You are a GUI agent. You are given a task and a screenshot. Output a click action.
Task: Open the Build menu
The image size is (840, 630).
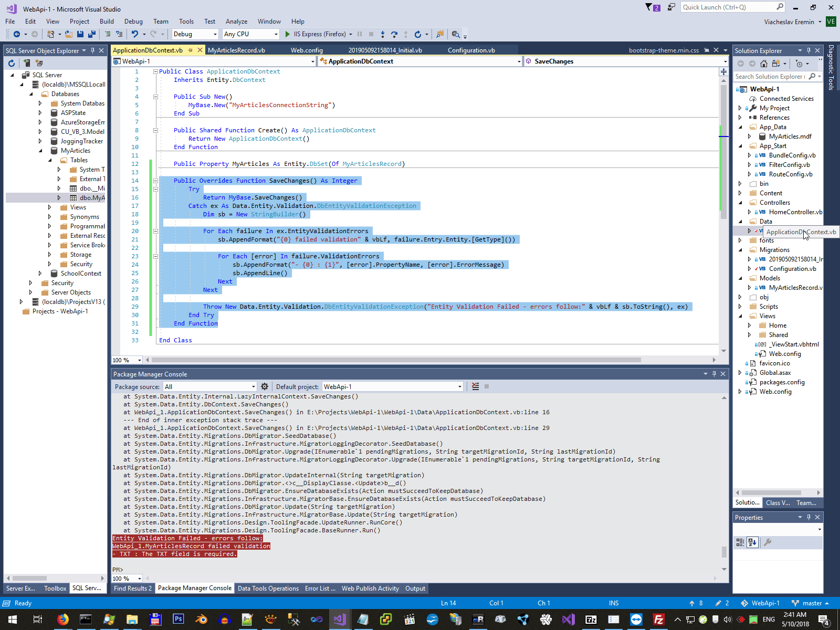coord(107,22)
